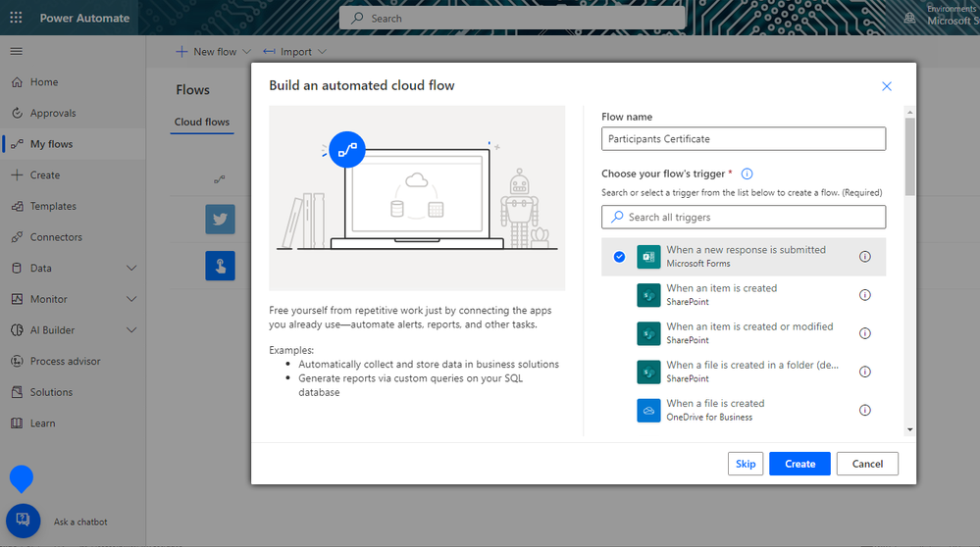
Task: Collapse the left navigation hamburger menu
Action: point(17,51)
